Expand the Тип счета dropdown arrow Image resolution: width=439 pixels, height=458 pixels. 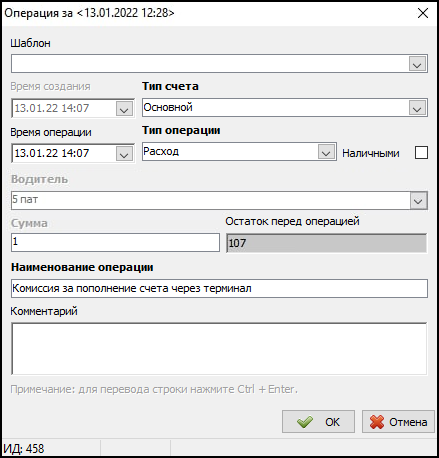pyautogui.click(x=417, y=108)
